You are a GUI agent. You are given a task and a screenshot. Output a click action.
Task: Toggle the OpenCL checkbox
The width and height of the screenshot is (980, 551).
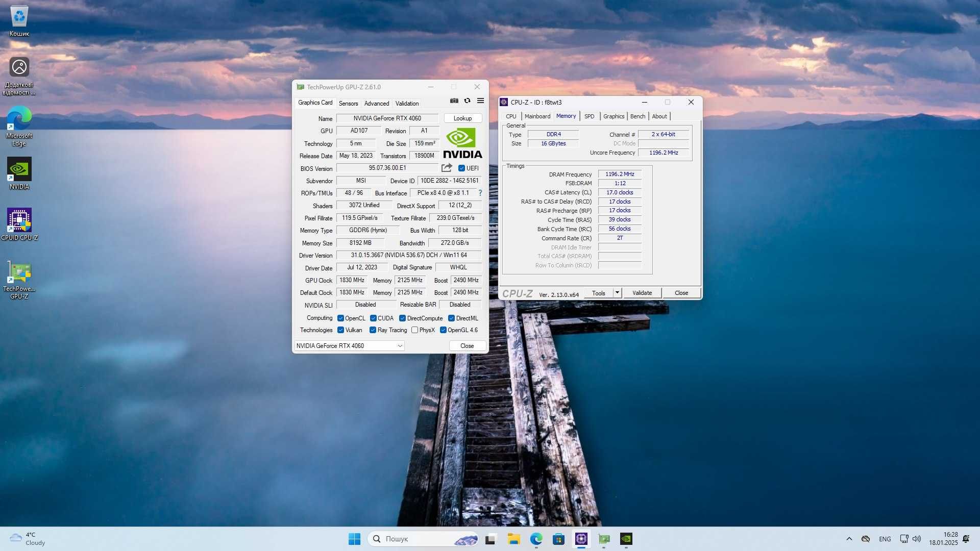(340, 318)
